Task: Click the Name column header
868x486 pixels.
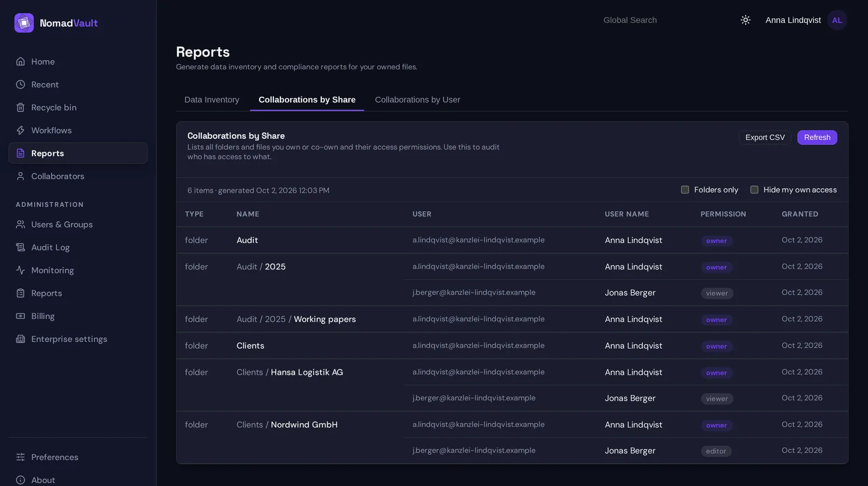Action: pos(248,214)
